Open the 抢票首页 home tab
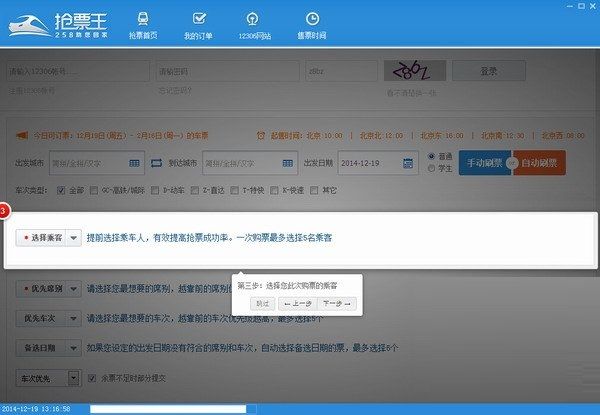This screenshot has width=600, height=415. click(x=143, y=25)
